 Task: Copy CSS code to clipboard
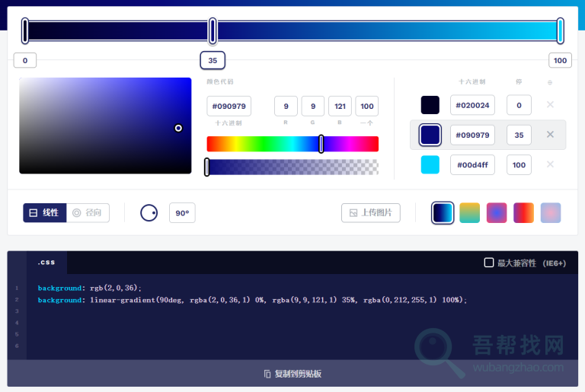(292, 374)
